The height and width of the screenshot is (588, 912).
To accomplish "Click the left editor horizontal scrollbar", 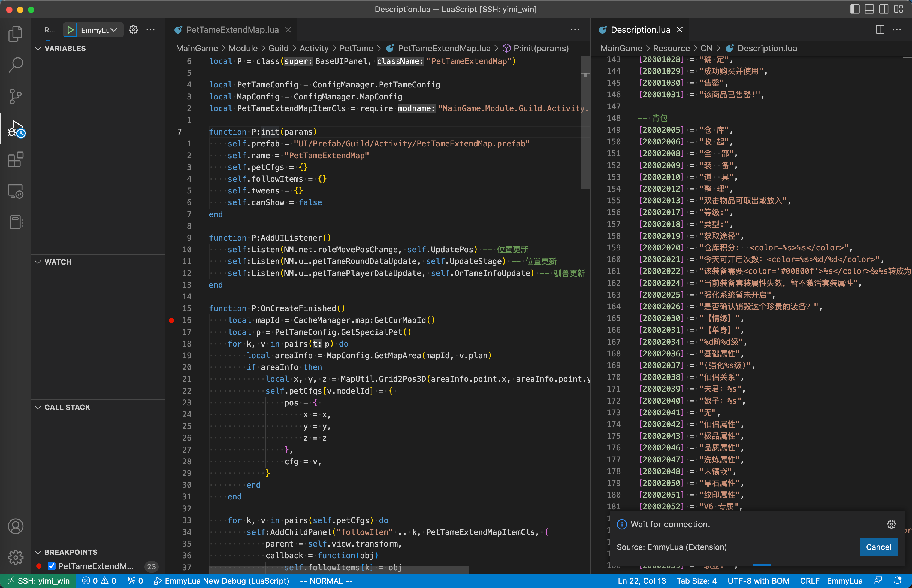I will point(339,569).
